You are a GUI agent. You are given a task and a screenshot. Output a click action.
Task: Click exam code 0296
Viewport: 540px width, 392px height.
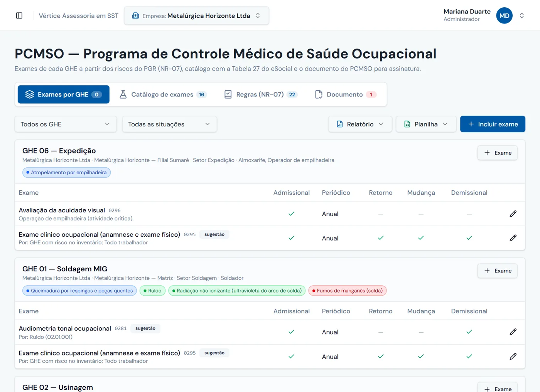[115, 210]
